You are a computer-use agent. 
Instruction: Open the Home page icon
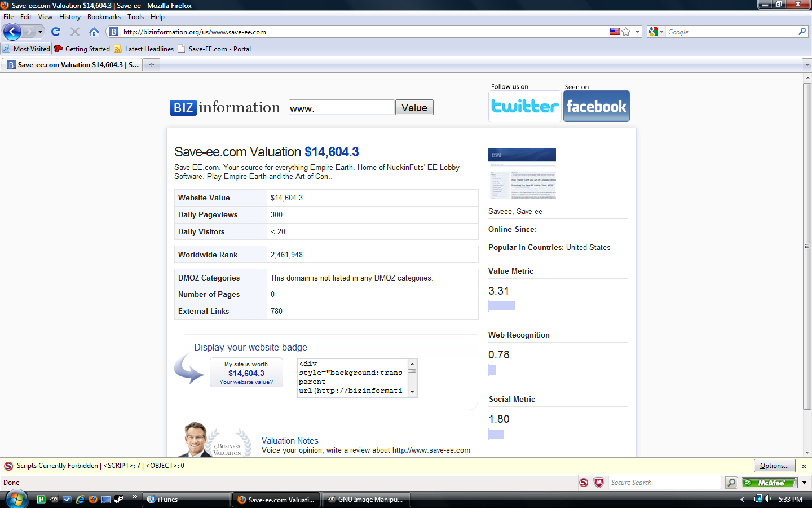[94, 32]
